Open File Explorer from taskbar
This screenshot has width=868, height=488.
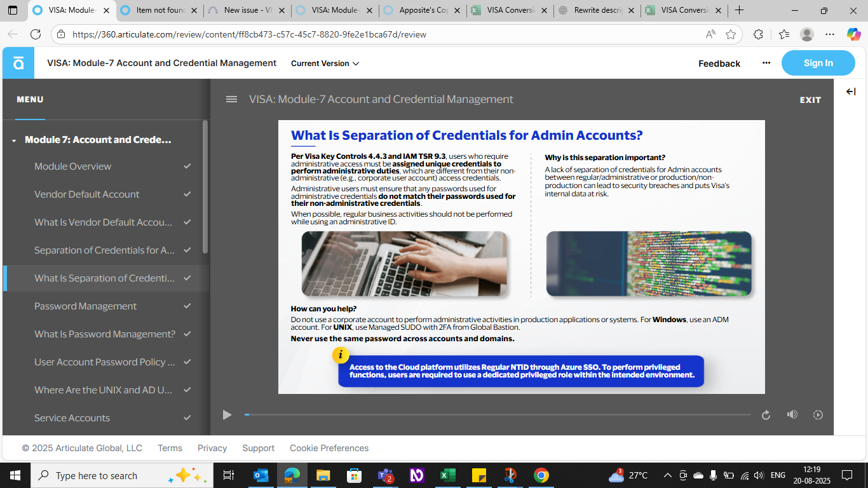click(x=323, y=475)
